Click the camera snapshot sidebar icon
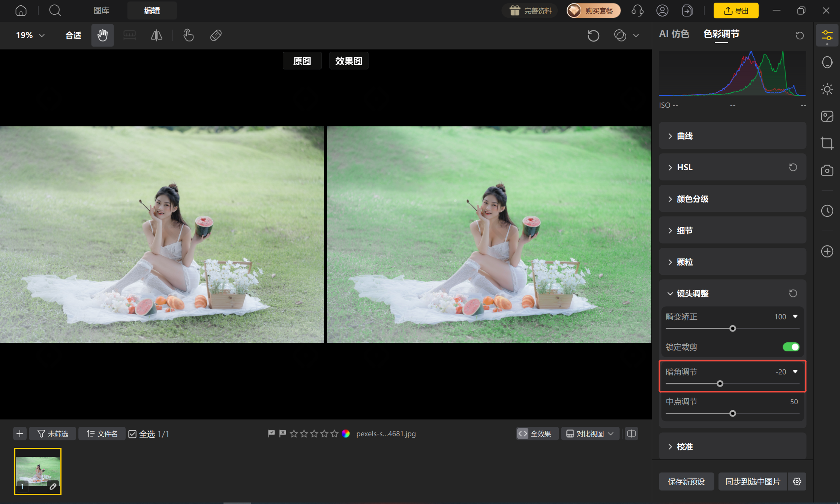Screen dimensions: 840x504 (x=827, y=170)
